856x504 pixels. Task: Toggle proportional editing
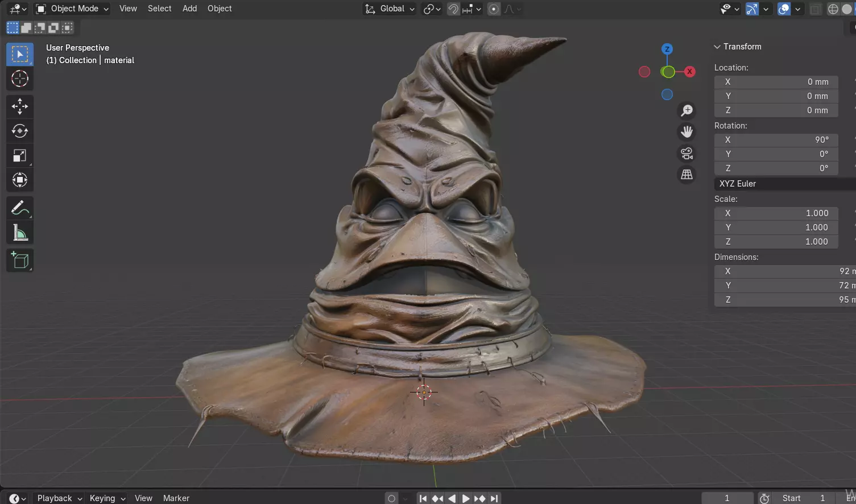494,9
